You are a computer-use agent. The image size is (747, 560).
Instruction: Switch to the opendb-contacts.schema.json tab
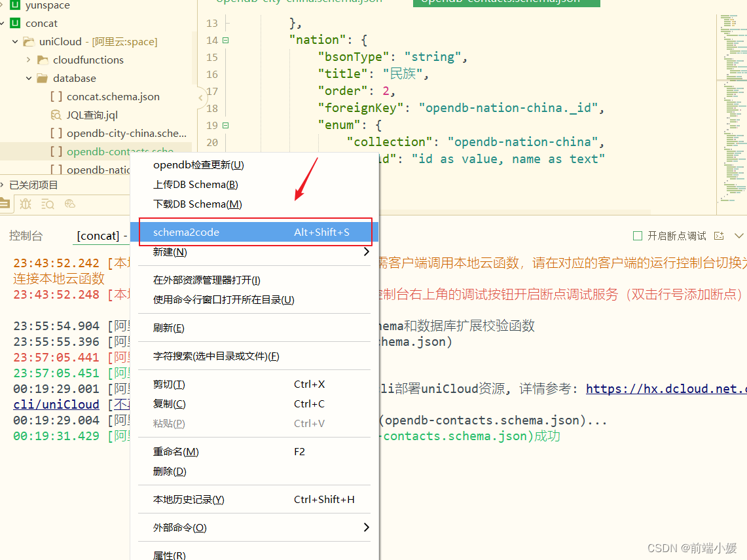(x=506, y=3)
